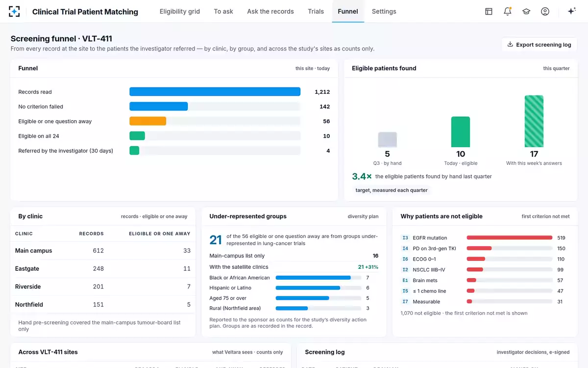Click the orange Eligible or one question away bar

pos(147,121)
